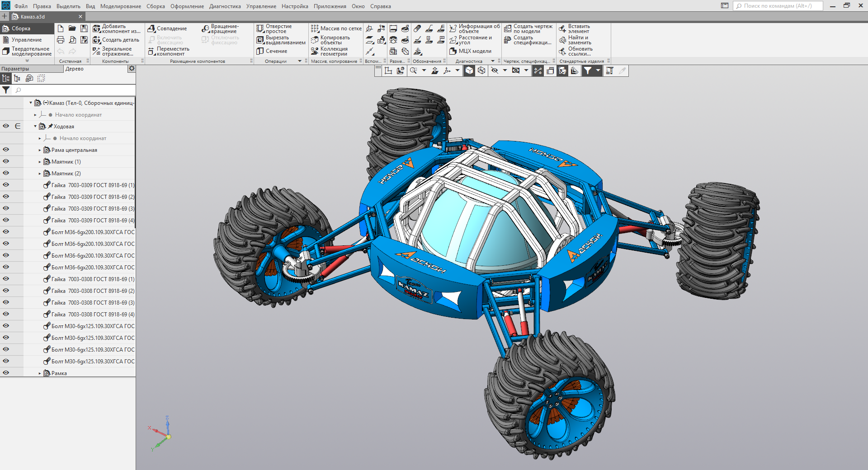868x470 pixels.
Task: Select Массив по сетке tool
Action: tap(336, 28)
